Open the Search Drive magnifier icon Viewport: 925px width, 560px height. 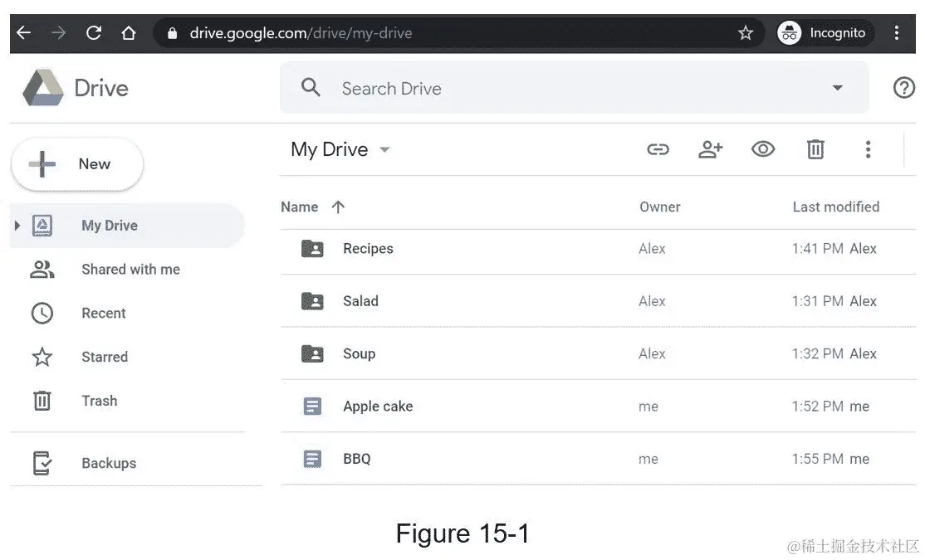tap(311, 87)
